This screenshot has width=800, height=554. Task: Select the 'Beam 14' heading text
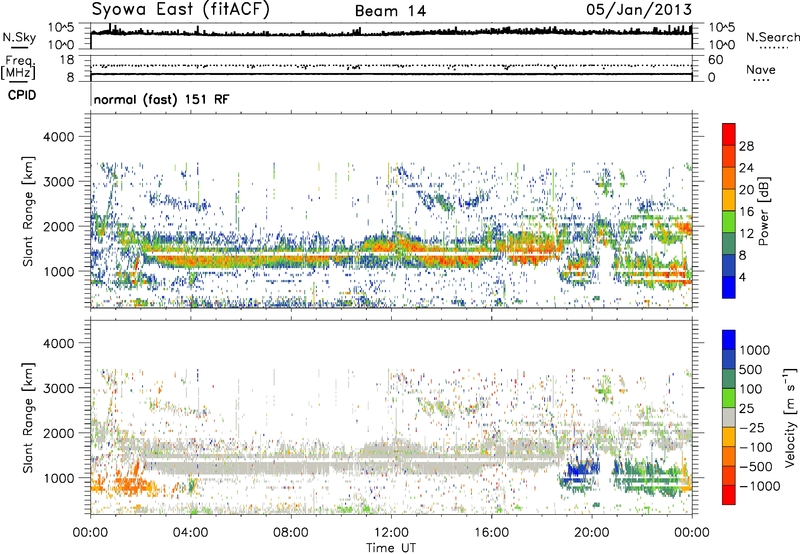pos(390,11)
